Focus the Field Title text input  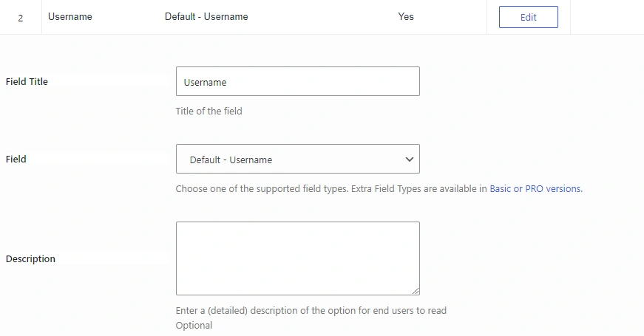[x=297, y=82]
